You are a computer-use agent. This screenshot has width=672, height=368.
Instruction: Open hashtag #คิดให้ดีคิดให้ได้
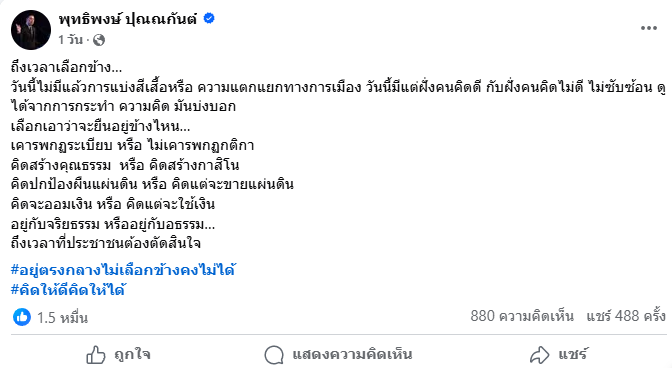coord(68,290)
